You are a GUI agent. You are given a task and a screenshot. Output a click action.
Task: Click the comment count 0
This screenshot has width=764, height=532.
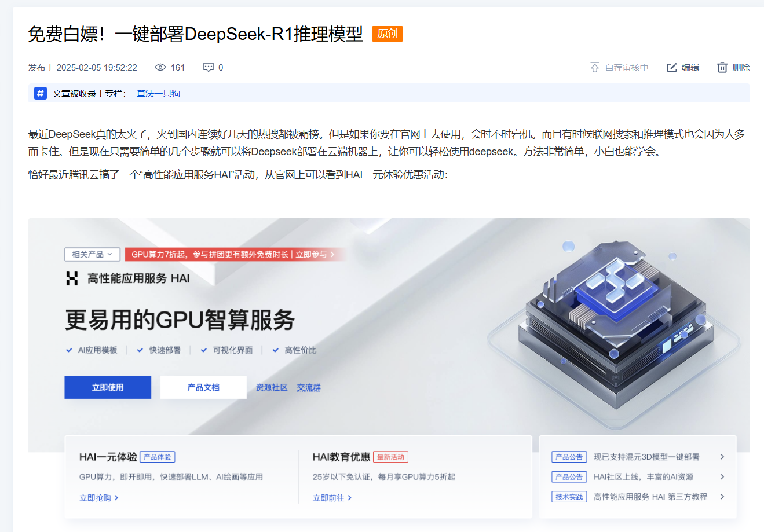[x=221, y=68]
